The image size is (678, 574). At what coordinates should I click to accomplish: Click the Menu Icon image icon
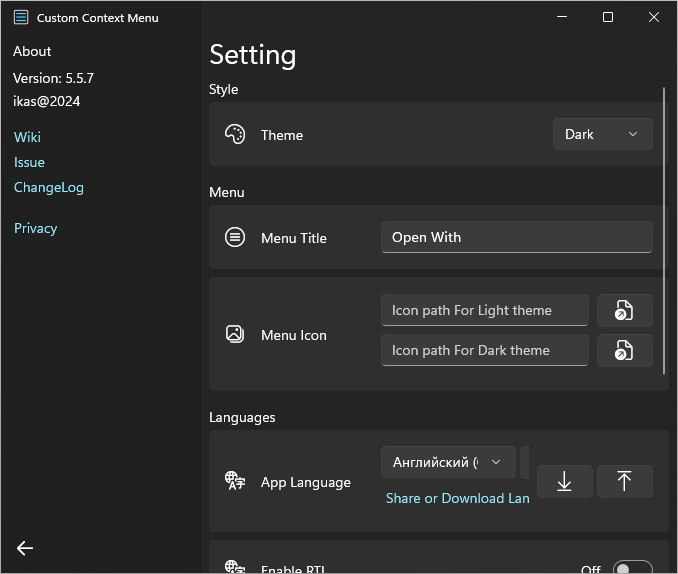235,335
